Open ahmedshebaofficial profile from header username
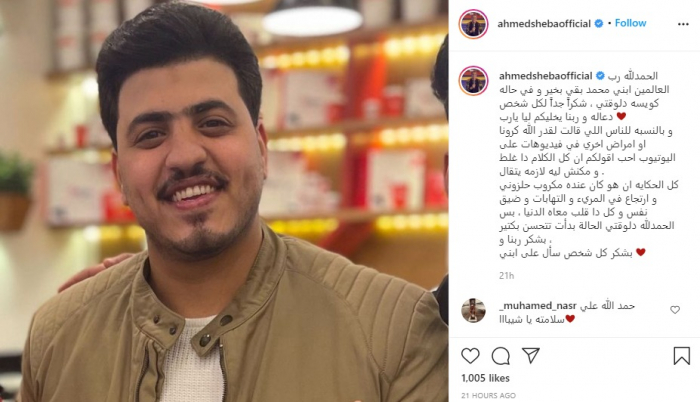The height and width of the screenshot is (402, 700). point(544,24)
